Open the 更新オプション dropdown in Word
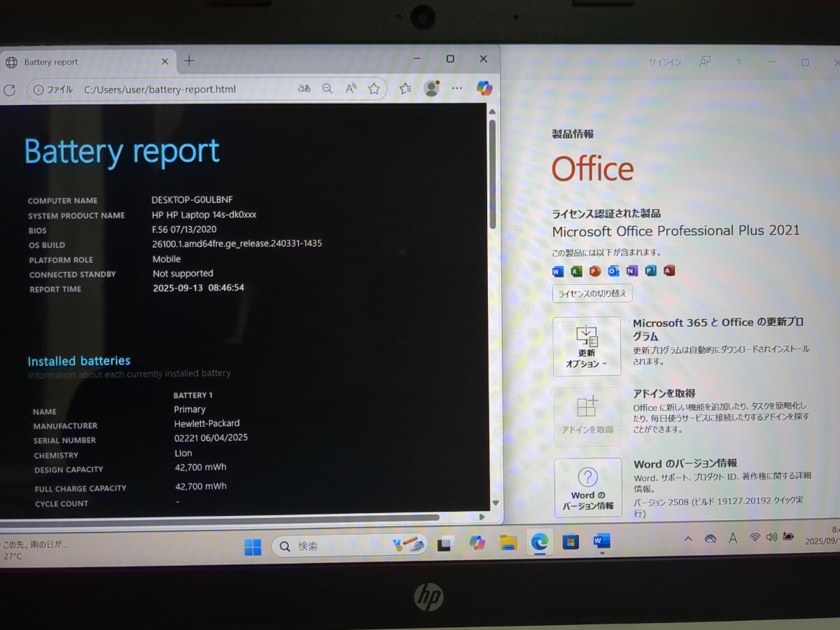Viewport: 840px width, 630px height. [587, 346]
